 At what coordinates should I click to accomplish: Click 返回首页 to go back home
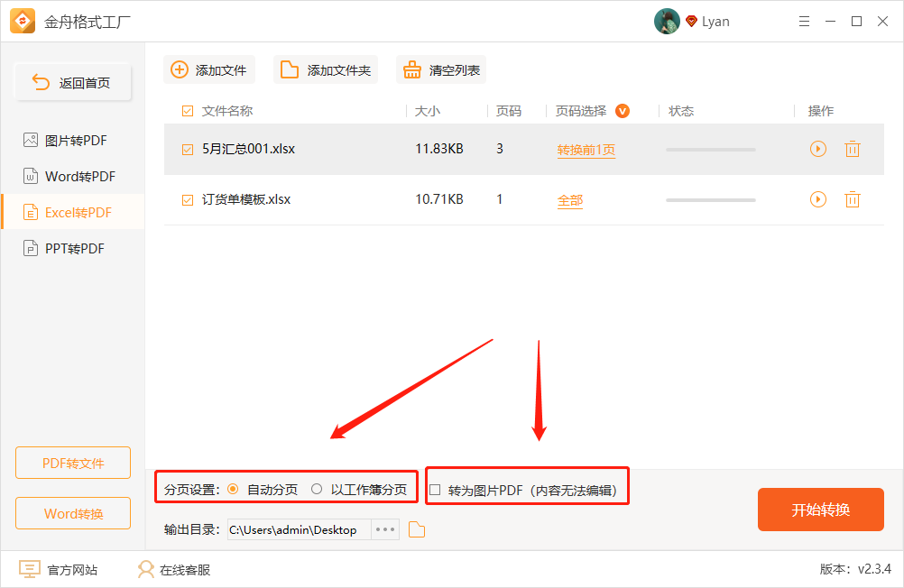[x=72, y=81]
